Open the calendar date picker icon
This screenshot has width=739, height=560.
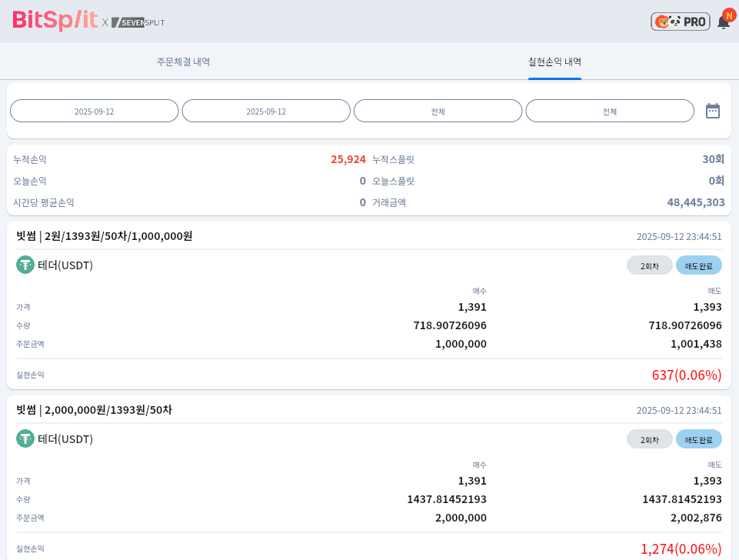point(713,111)
